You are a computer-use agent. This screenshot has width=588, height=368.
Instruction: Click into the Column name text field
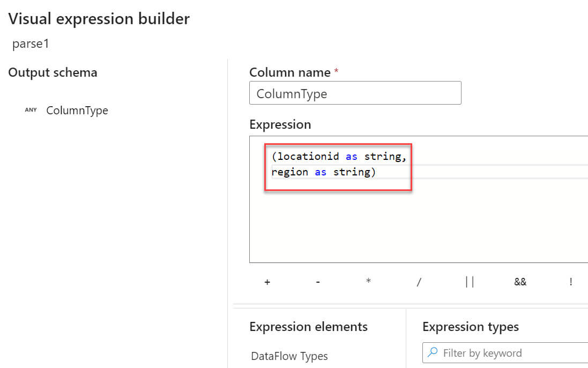tap(355, 93)
